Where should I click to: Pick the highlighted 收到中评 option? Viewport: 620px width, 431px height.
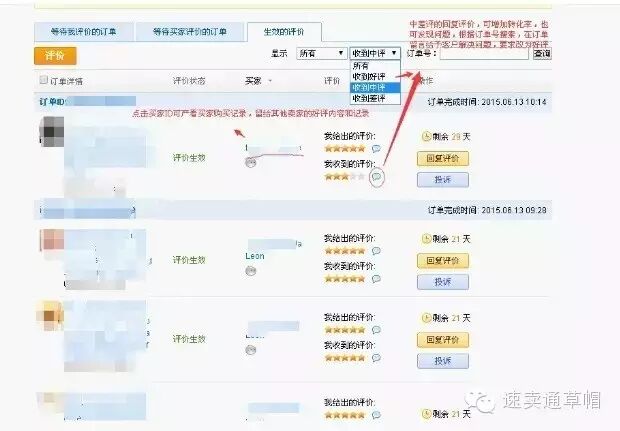tap(375, 87)
